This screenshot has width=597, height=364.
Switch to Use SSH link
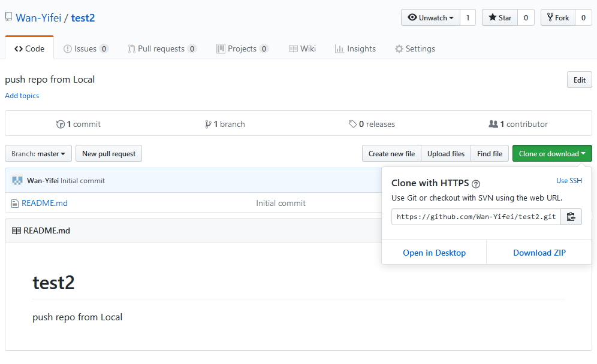(x=569, y=181)
